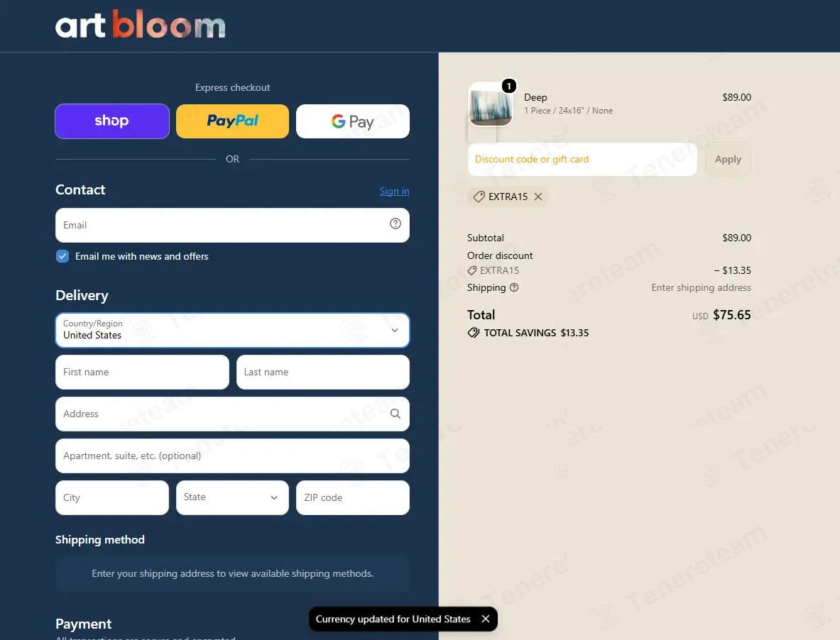The width and height of the screenshot is (840, 640).
Task: Open the Deep product thumbnail
Action: click(490, 105)
